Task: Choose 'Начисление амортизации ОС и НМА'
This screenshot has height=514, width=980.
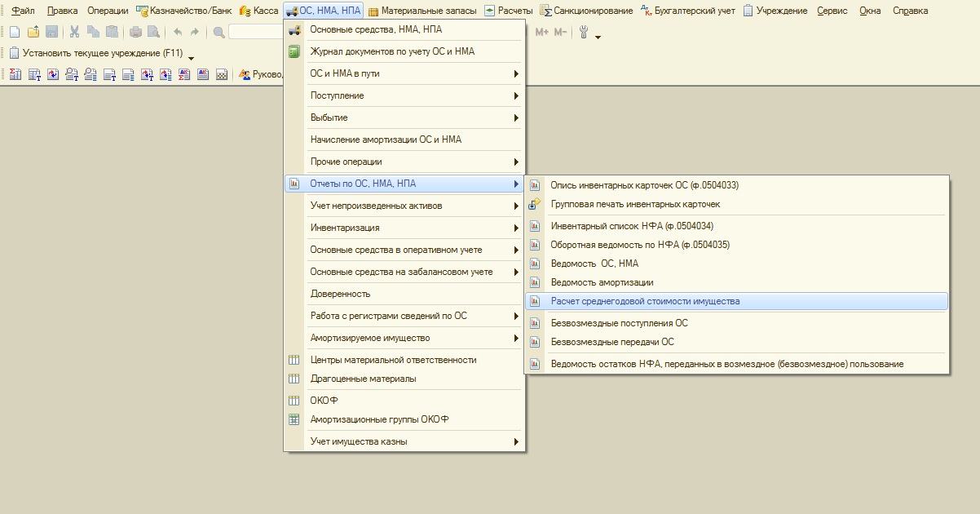Action: (x=386, y=140)
